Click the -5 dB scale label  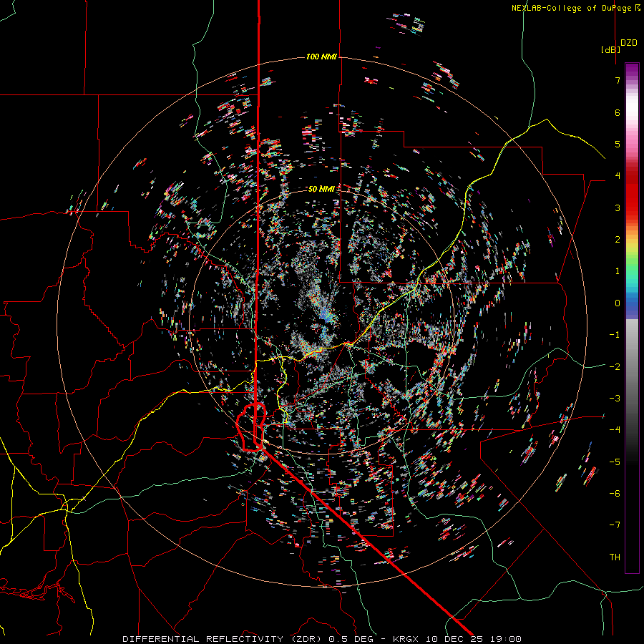click(615, 462)
